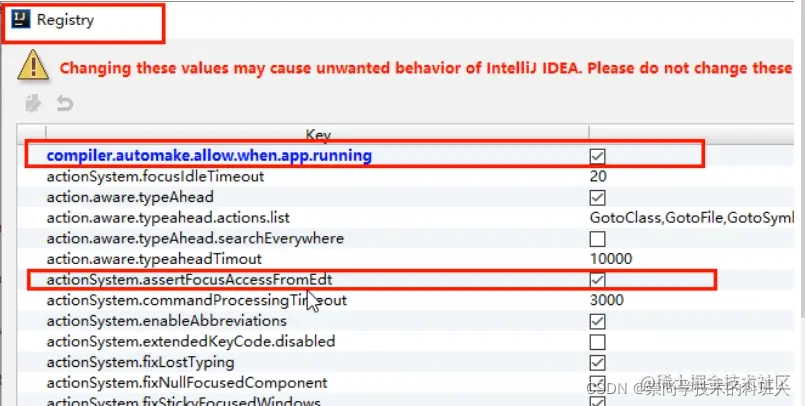The image size is (805, 406).
Task: Toggle action.aware.typeAhead checkbox
Action: pos(597,198)
